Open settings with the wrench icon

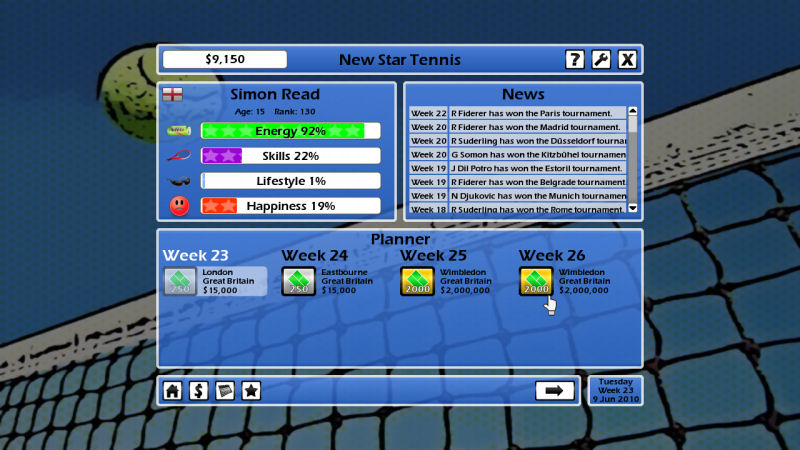600,60
